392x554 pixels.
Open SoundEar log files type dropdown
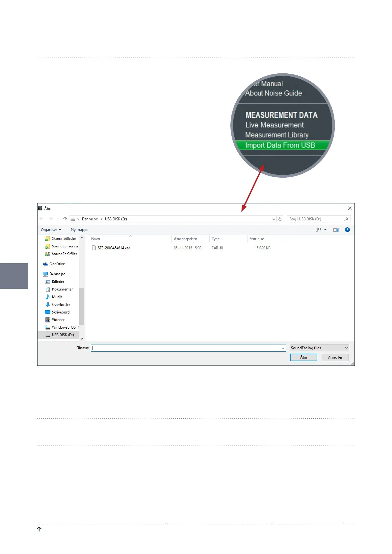319,348
